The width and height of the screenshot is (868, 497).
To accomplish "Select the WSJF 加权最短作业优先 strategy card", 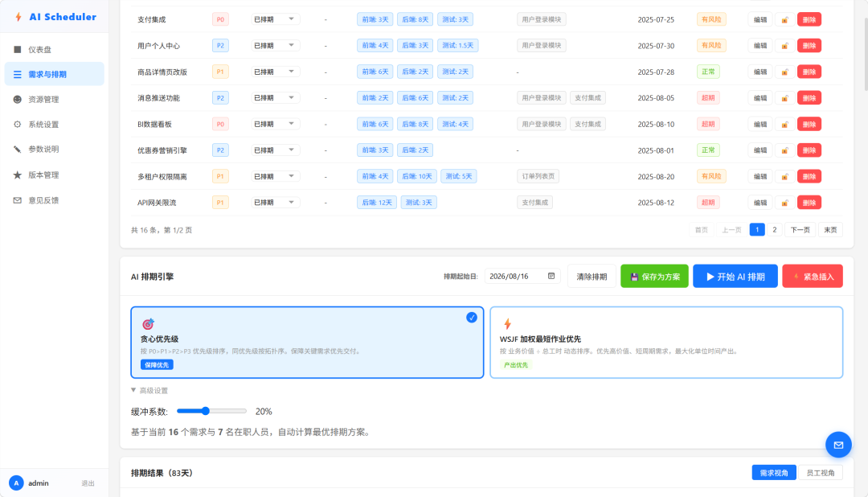I will [x=666, y=343].
